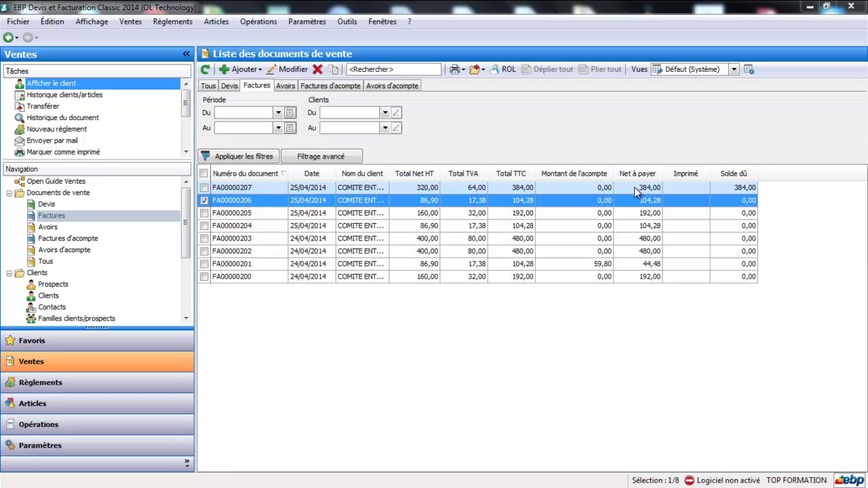Click the duplicate document icon beside the red X
Screen dimensions: 868x488
(333, 69)
